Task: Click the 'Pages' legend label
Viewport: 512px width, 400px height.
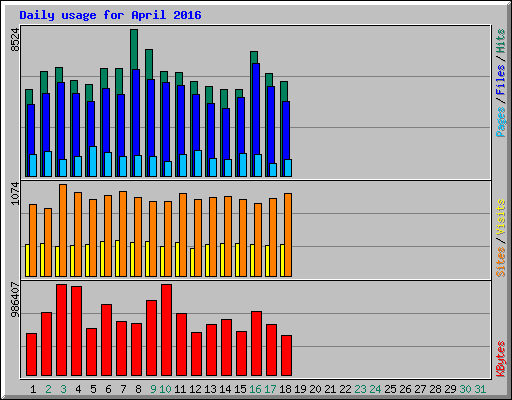Action: click(501, 122)
